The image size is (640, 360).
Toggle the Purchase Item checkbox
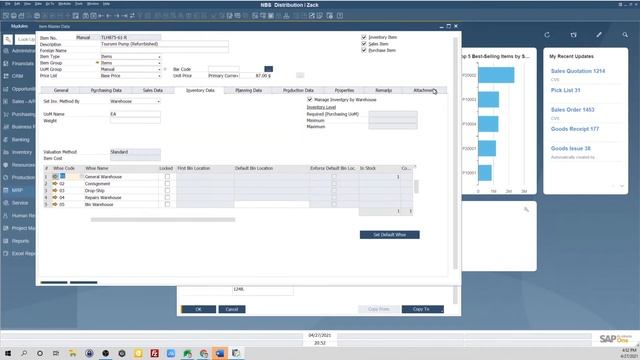pos(364,50)
